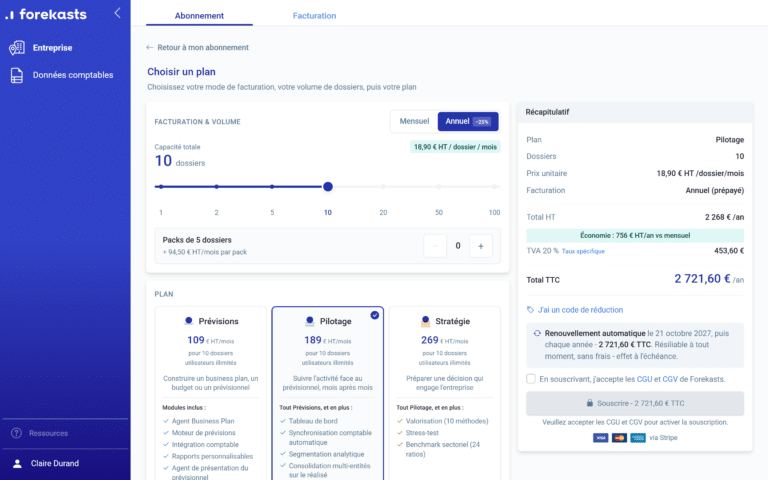Click the Prévisions plan icon
The image size is (768, 480).
tap(189, 321)
